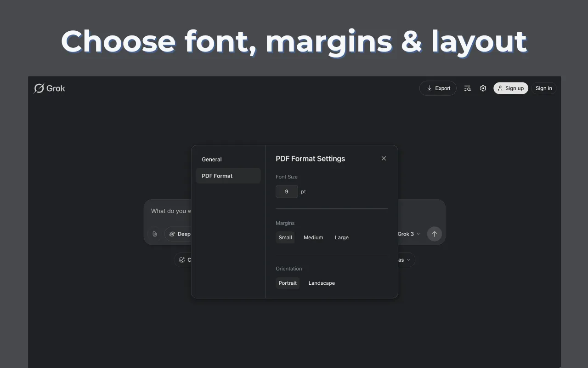
Task: Open the Grok 3 model dropdown
Action: click(x=408, y=234)
